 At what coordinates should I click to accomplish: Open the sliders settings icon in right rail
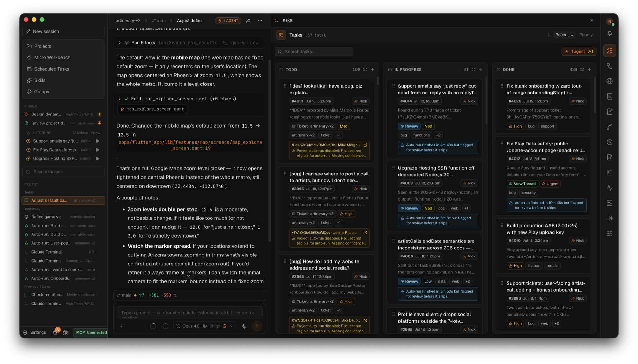610,234
